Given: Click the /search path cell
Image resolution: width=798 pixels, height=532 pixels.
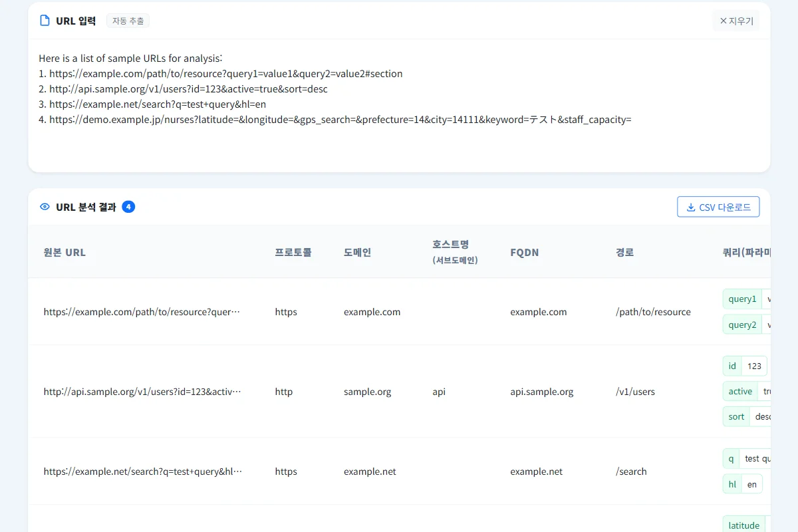Looking at the screenshot, I should tap(632, 471).
